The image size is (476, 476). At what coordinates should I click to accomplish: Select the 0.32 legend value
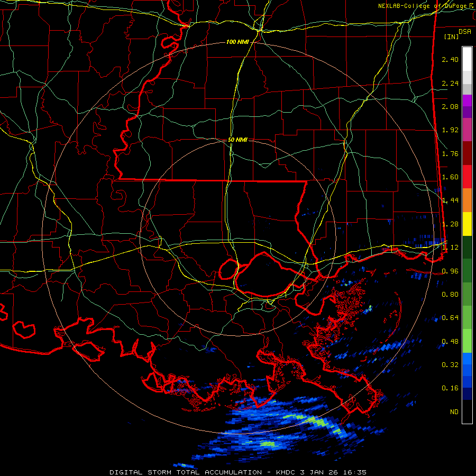point(450,365)
